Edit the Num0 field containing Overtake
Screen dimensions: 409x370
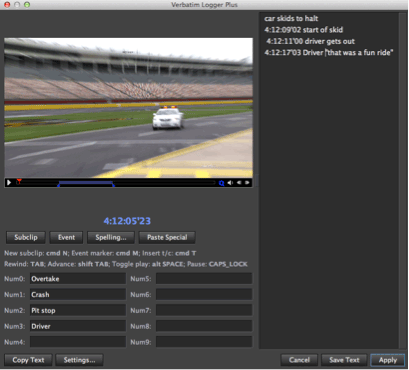[x=78, y=279]
